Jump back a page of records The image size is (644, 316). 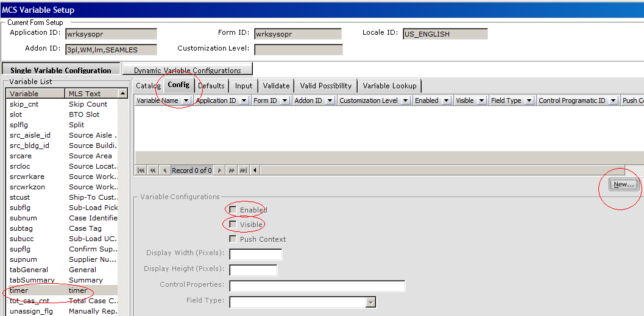152,170
